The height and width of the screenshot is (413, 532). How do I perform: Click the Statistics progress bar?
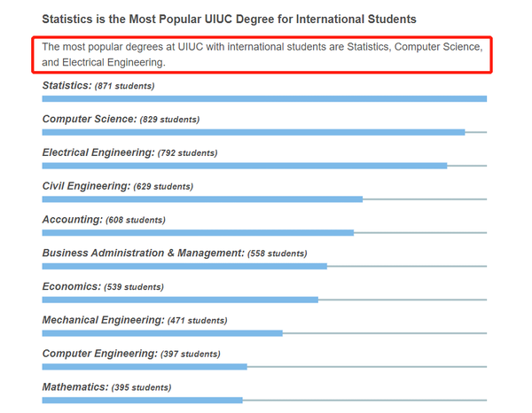pos(264,98)
